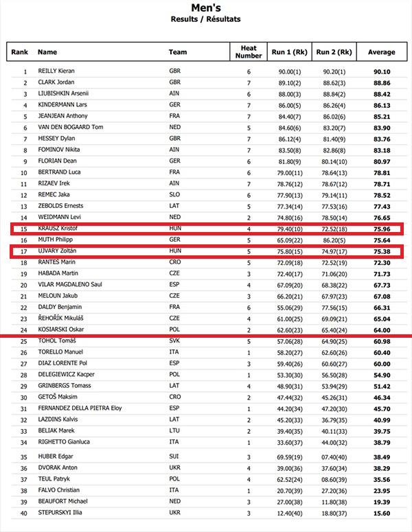The width and height of the screenshot is (412, 532).
Task: Click the Run 2 (Rk) column header
Action: (x=334, y=52)
